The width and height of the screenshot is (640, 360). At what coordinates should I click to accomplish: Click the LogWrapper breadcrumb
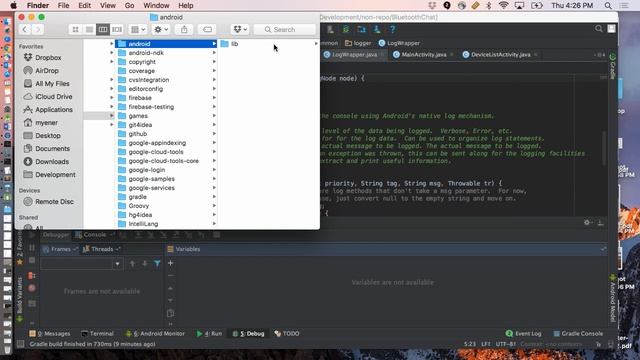click(399, 43)
